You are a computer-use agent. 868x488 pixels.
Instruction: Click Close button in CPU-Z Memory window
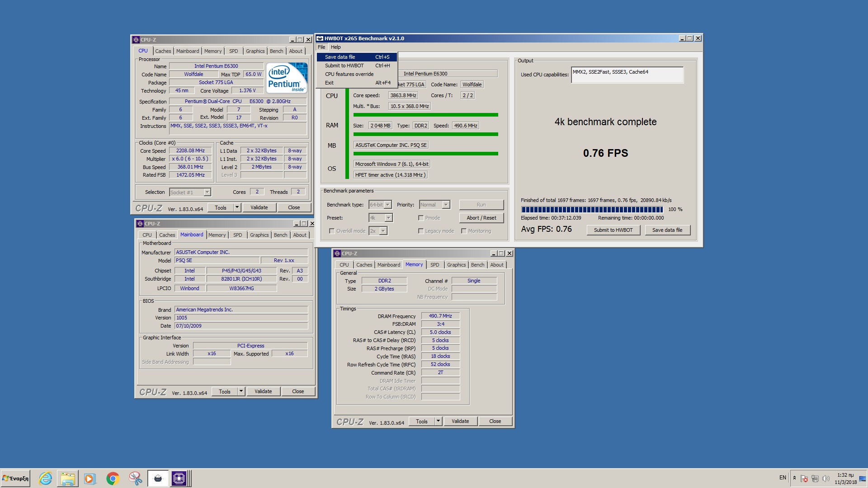pos(495,421)
